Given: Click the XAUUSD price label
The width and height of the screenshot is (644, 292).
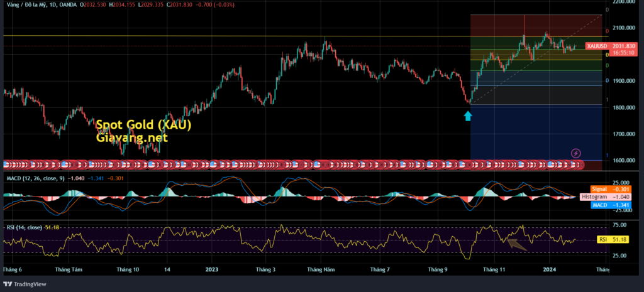Looking at the screenshot, I should 597,46.
